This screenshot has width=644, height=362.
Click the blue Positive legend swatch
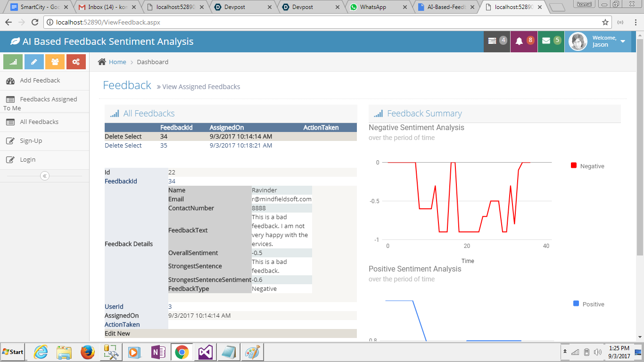tap(576, 304)
